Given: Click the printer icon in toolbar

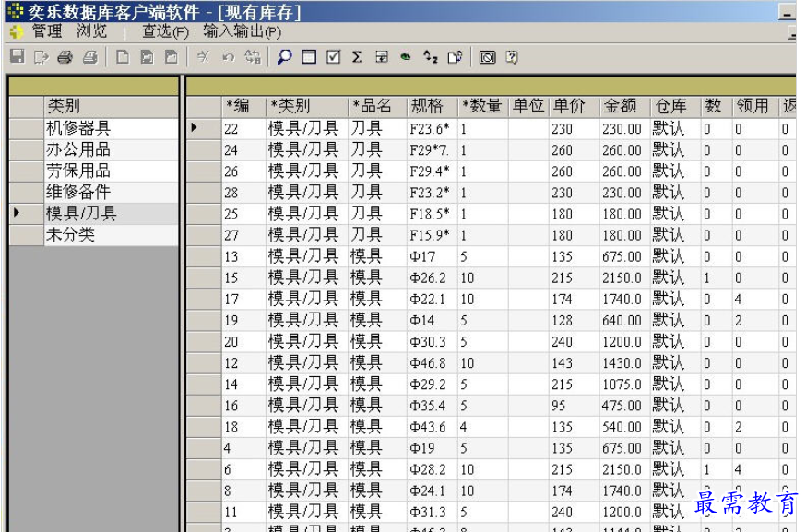Looking at the screenshot, I should [65, 57].
